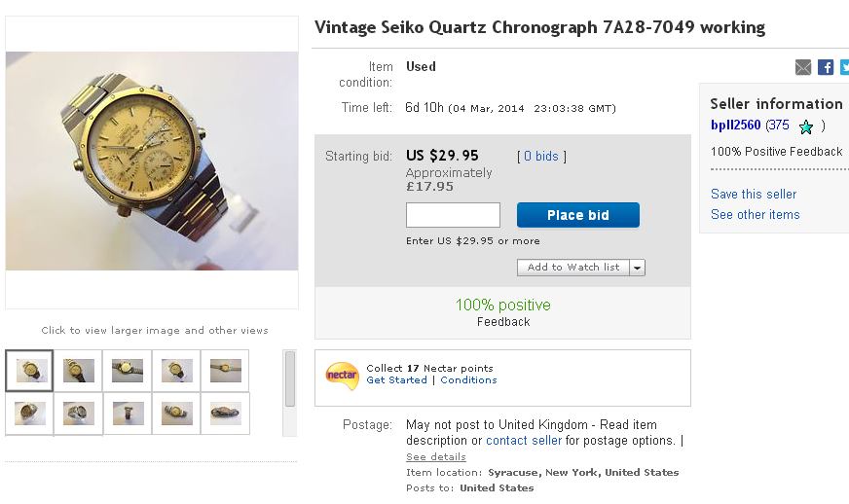Click Save this seller link
Image resolution: width=849 pixels, height=504 pixels.
754,195
